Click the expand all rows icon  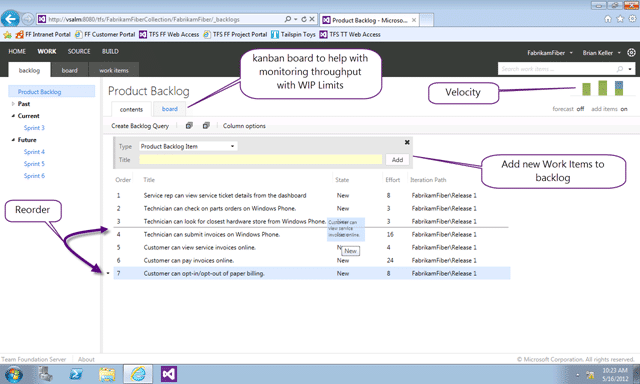pyautogui.click(x=189, y=126)
